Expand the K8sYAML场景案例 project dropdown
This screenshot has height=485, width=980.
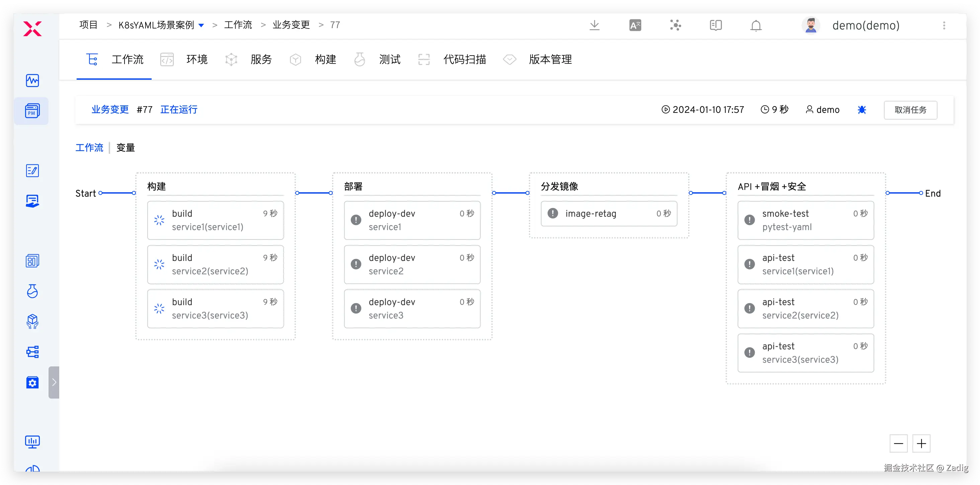(x=201, y=25)
